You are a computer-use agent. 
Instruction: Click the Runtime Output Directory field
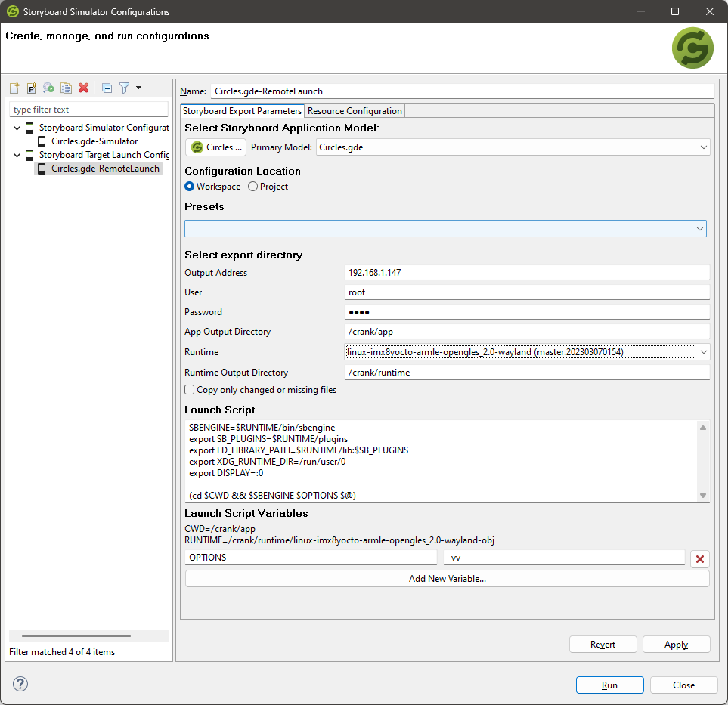[x=527, y=373]
